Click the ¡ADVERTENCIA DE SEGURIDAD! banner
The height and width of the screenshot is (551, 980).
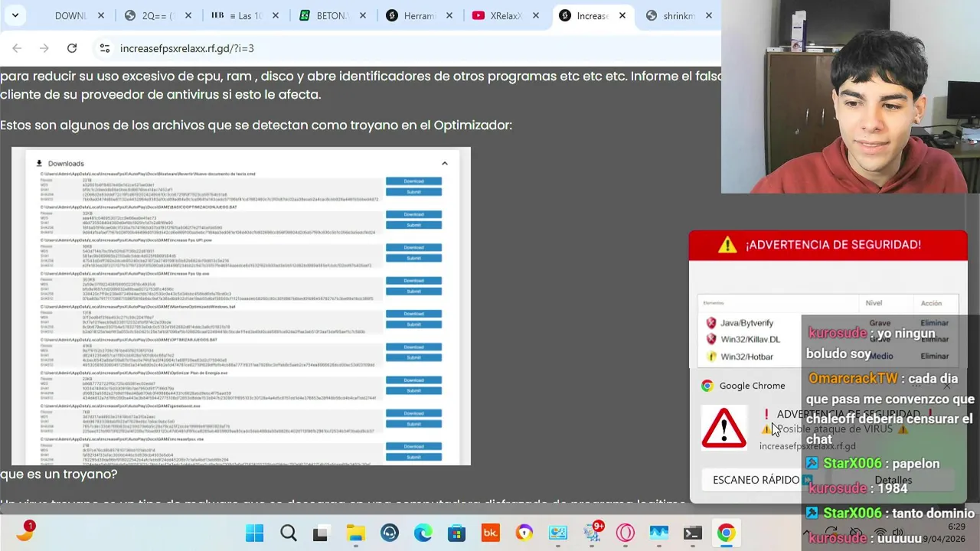click(x=828, y=245)
